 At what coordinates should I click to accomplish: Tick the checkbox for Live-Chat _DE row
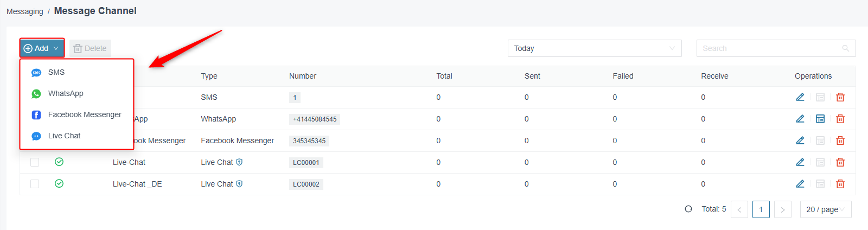[x=35, y=184]
